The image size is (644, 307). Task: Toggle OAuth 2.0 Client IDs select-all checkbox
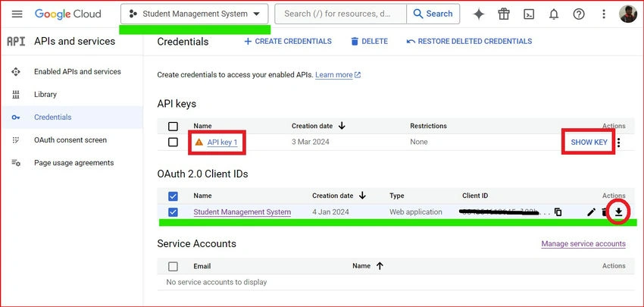173,196
